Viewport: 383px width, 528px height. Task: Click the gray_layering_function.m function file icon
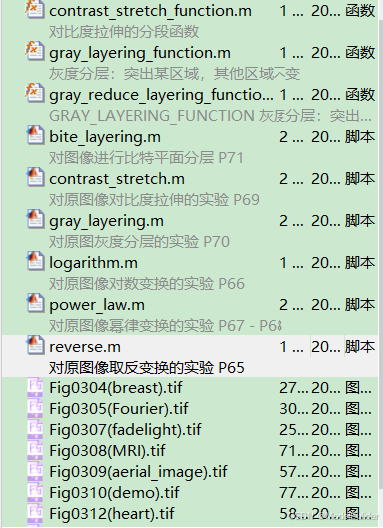(x=35, y=51)
